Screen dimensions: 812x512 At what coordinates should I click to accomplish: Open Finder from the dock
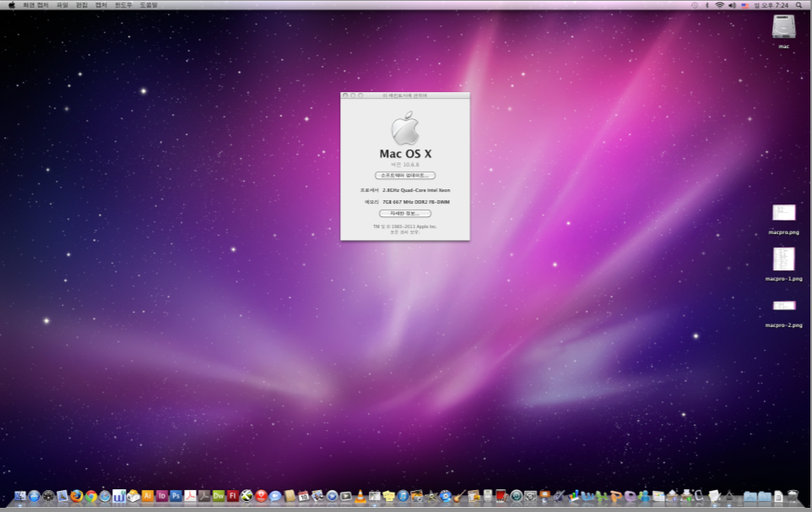click(19, 496)
